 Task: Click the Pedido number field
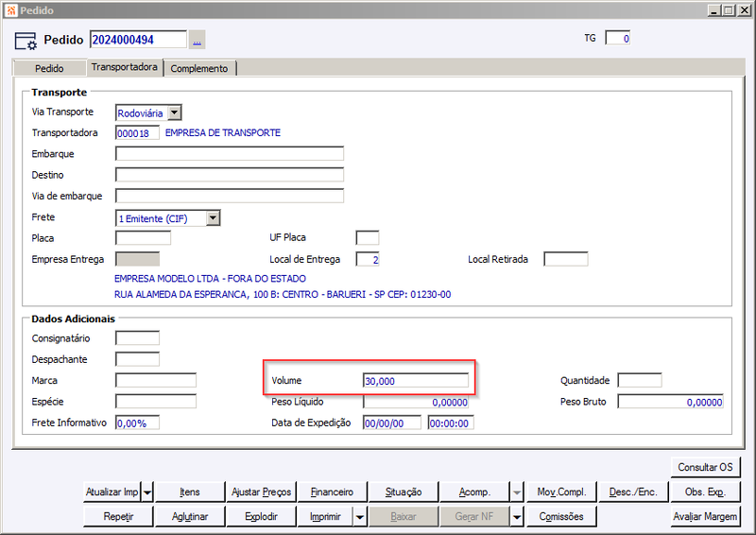point(138,40)
